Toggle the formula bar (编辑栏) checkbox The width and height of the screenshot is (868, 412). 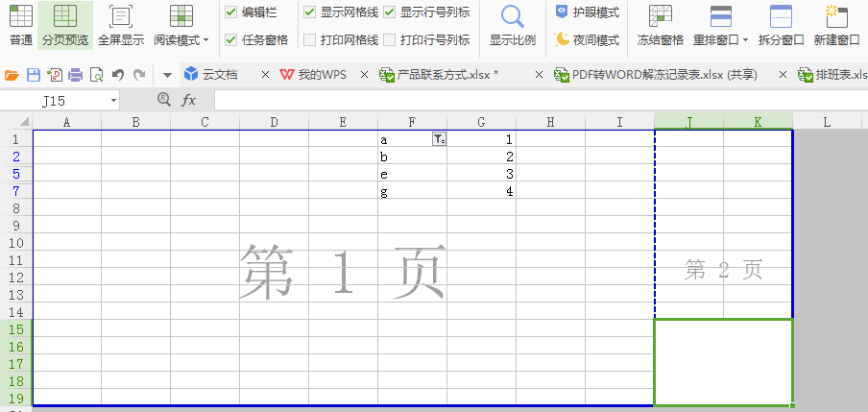(x=230, y=12)
